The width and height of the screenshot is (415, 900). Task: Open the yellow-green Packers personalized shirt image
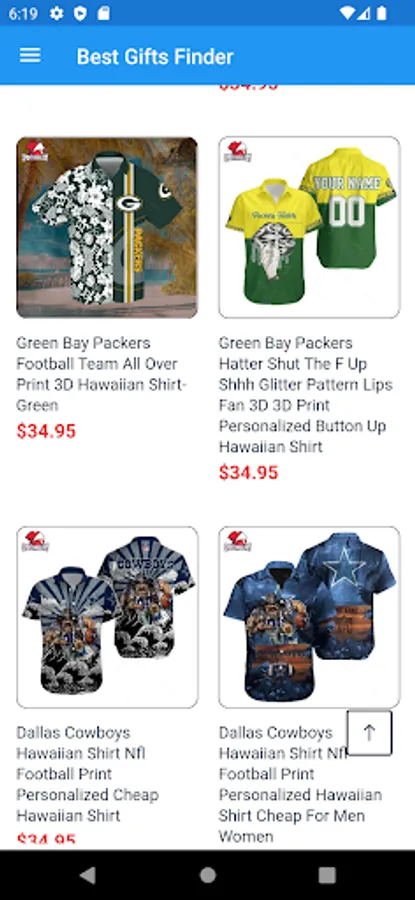coord(309,227)
